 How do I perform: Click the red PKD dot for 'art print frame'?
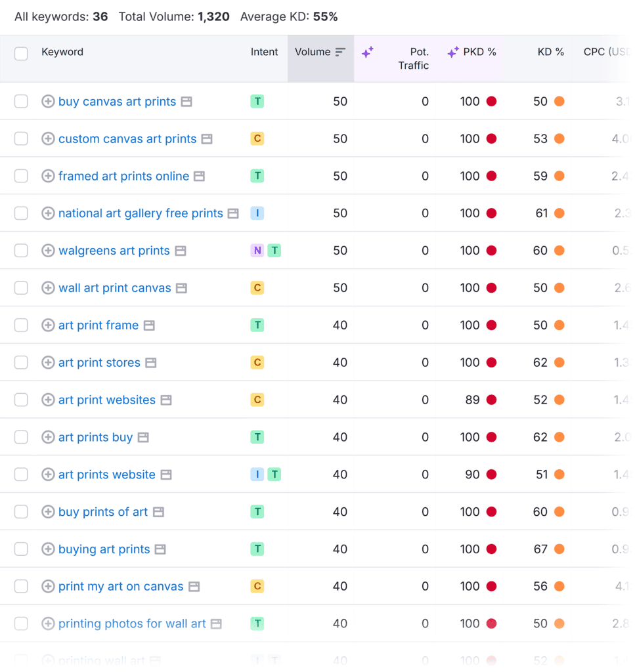pyautogui.click(x=491, y=325)
